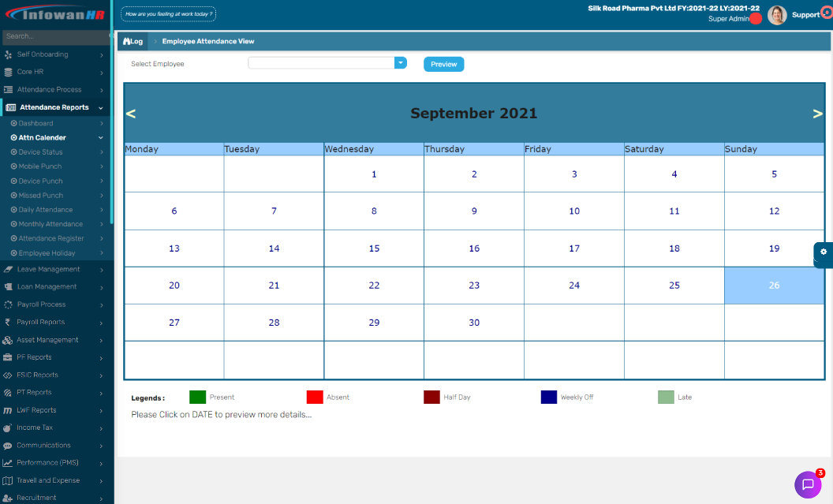Click the settings gear on the right edge
Image resolution: width=833 pixels, height=504 pixels.
(824, 254)
